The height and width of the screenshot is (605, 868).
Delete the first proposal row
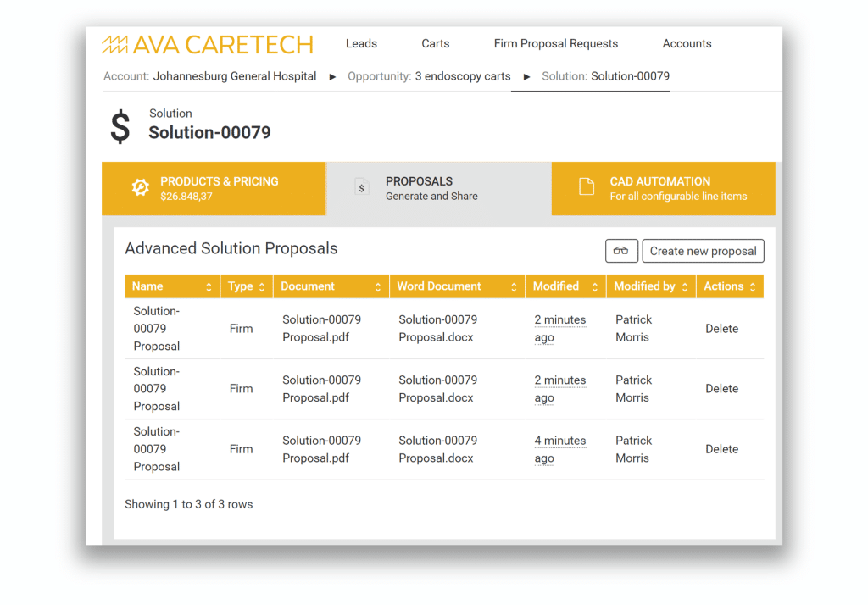click(x=721, y=329)
